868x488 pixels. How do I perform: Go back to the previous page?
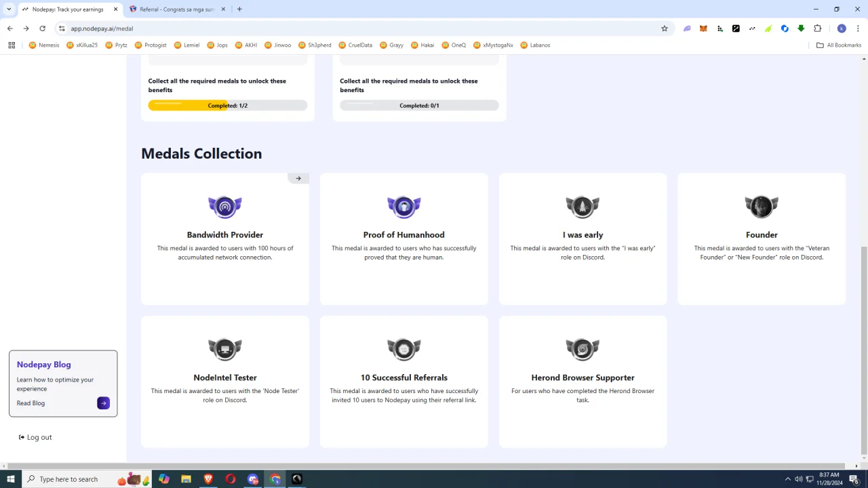(9, 28)
